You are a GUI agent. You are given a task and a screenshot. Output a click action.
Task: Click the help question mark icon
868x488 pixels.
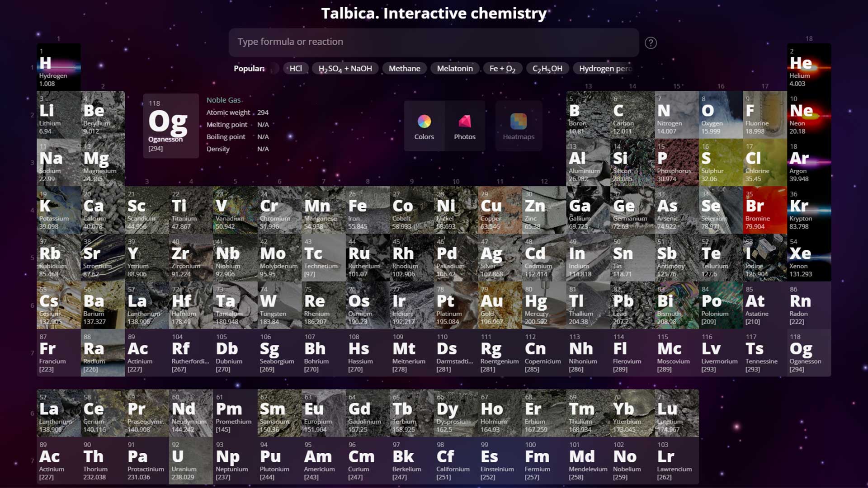651,43
